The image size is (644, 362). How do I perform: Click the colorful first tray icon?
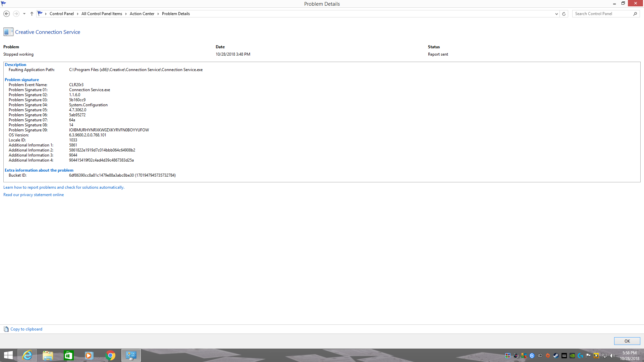tap(508, 356)
